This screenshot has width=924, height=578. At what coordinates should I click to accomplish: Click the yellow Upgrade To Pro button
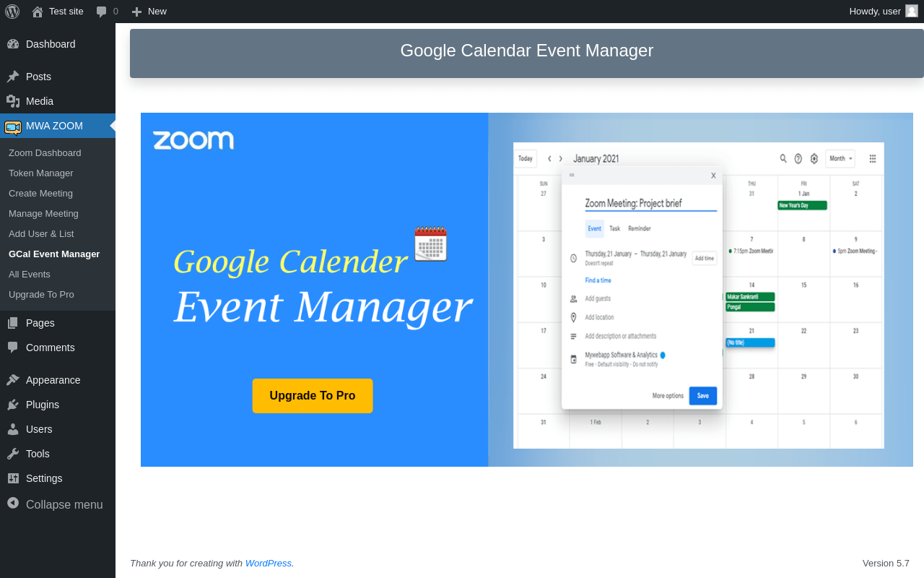(x=313, y=396)
